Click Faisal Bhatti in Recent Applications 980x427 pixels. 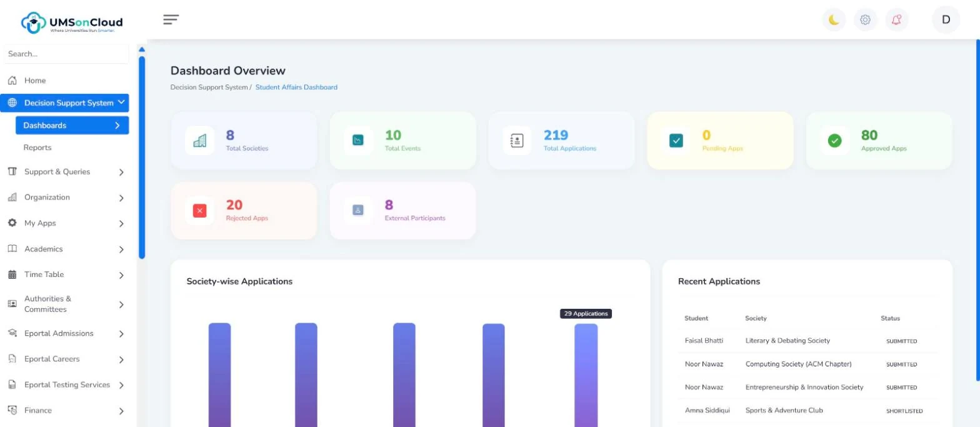coord(704,341)
